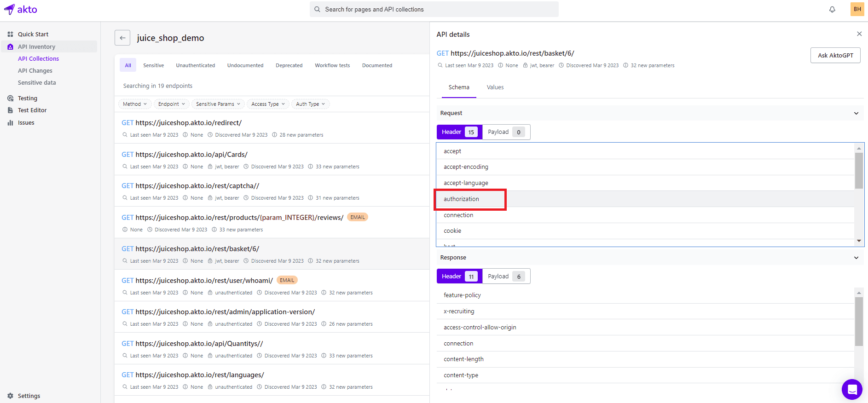Switch to the Deprecated tab
Viewport: 868px width, 403px height.
click(289, 65)
